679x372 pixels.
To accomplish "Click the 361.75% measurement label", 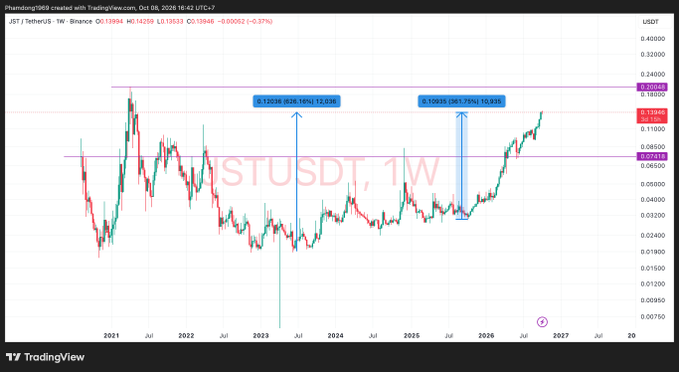I will [462, 101].
